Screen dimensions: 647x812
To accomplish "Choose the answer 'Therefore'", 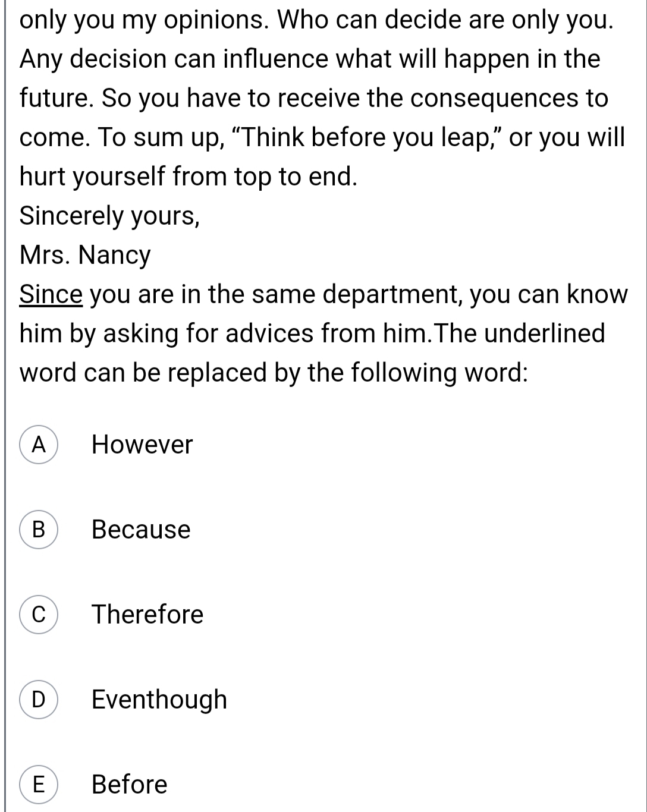I will (147, 615).
